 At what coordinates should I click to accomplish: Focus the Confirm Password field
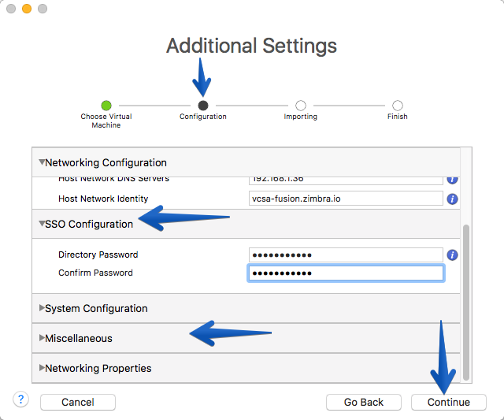(346, 273)
